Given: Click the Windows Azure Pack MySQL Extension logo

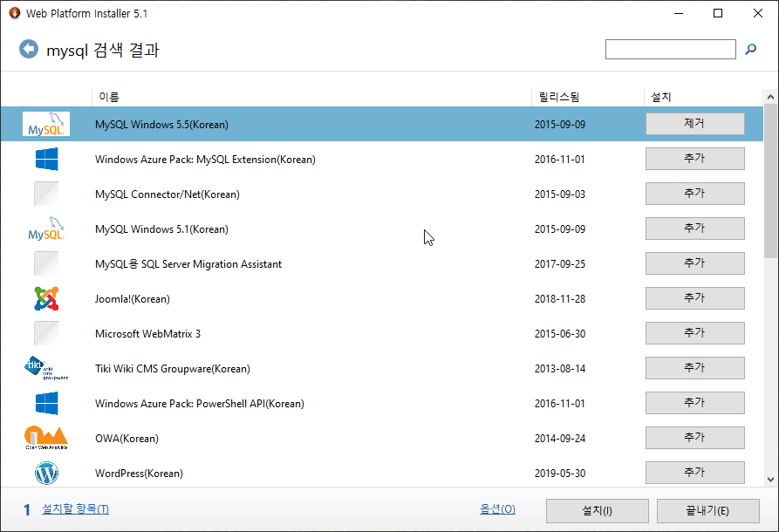Looking at the screenshot, I should pyautogui.click(x=47, y=159).
